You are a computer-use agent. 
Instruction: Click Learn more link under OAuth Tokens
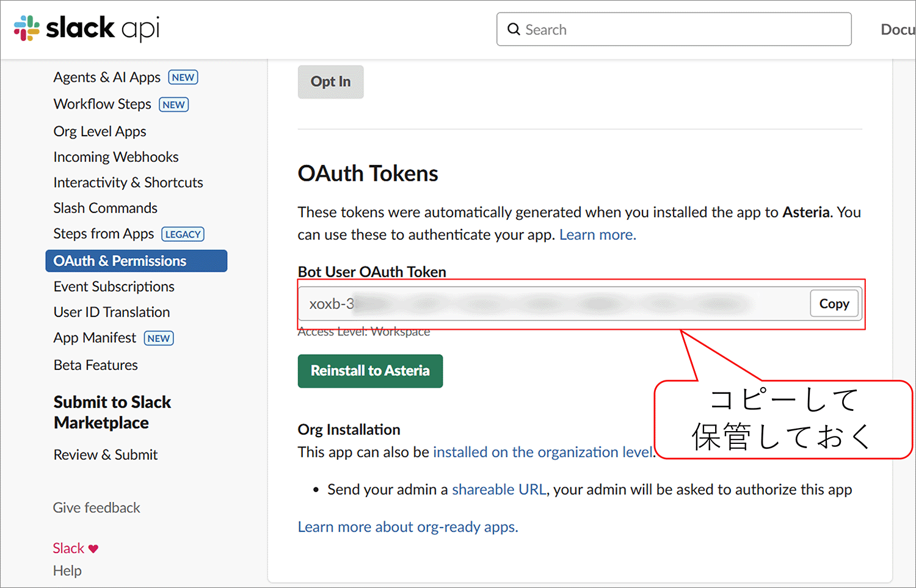click(597, 235)
